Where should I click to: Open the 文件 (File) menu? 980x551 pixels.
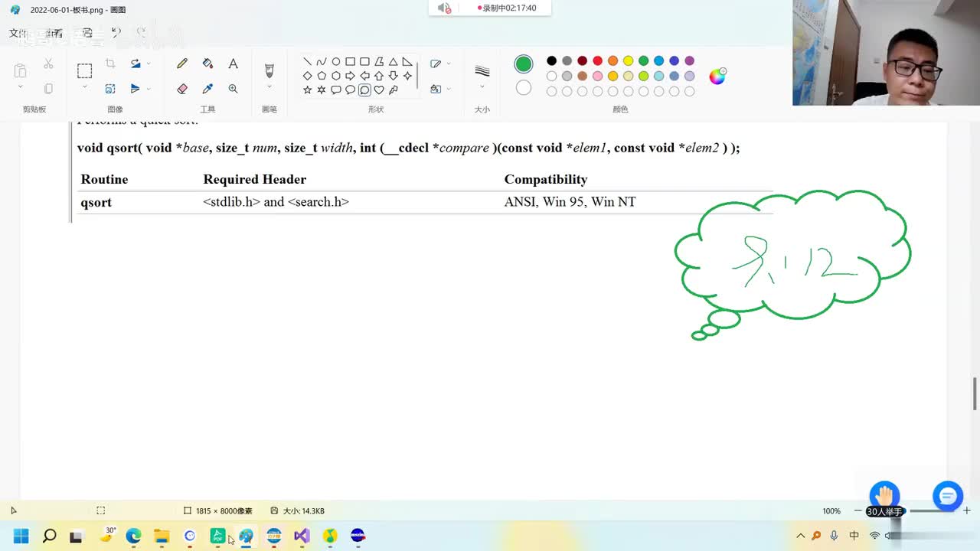click(18, 33)
